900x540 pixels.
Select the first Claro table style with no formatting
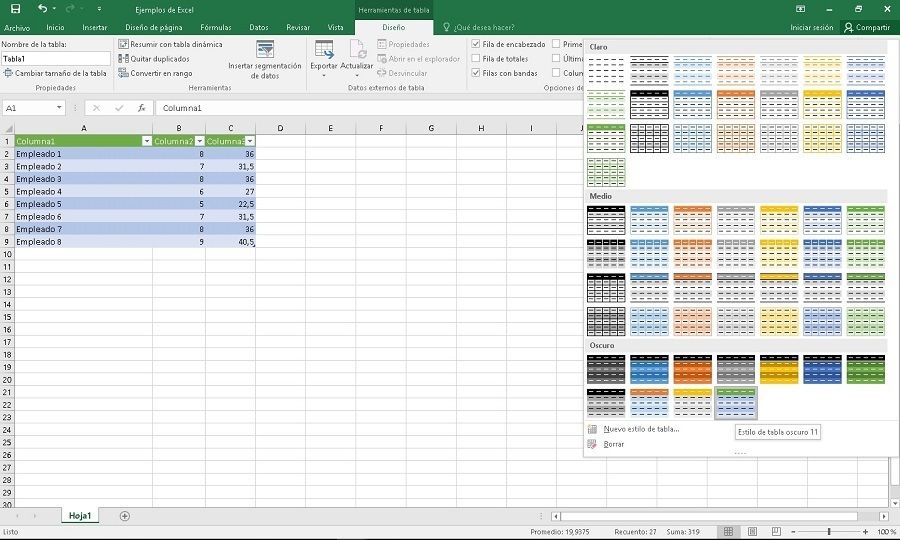tap(606, 71)
